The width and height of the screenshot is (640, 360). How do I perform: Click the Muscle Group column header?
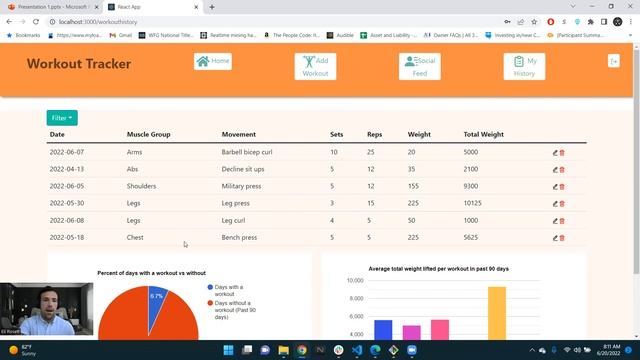coord(149,134)
